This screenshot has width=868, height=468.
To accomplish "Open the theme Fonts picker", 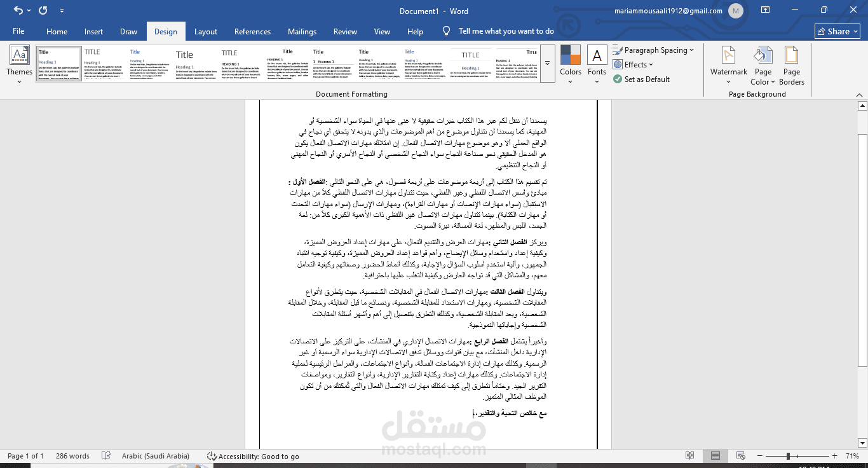I will coord(596,64).
